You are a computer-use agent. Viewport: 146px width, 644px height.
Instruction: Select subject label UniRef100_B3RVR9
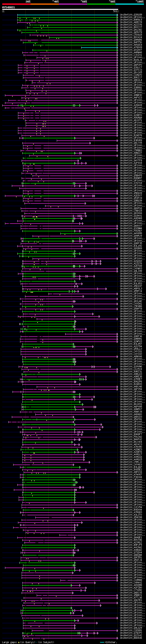point(131,140)
